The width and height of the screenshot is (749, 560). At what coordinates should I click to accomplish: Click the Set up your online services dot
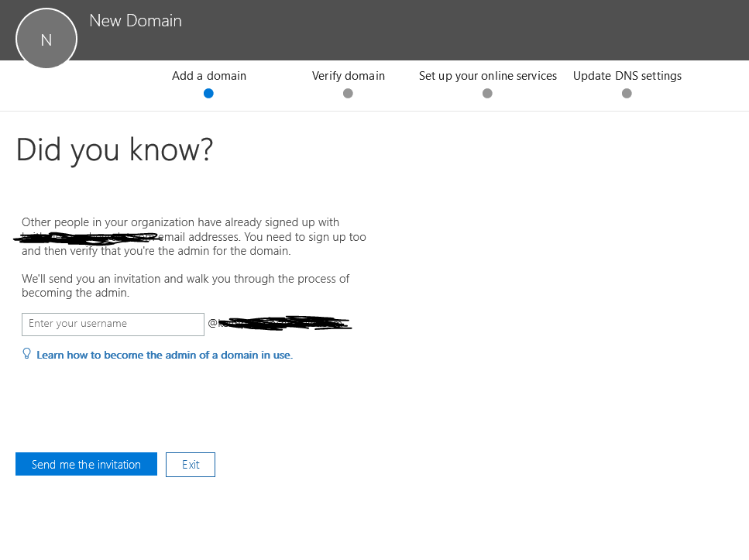(487, 93)
